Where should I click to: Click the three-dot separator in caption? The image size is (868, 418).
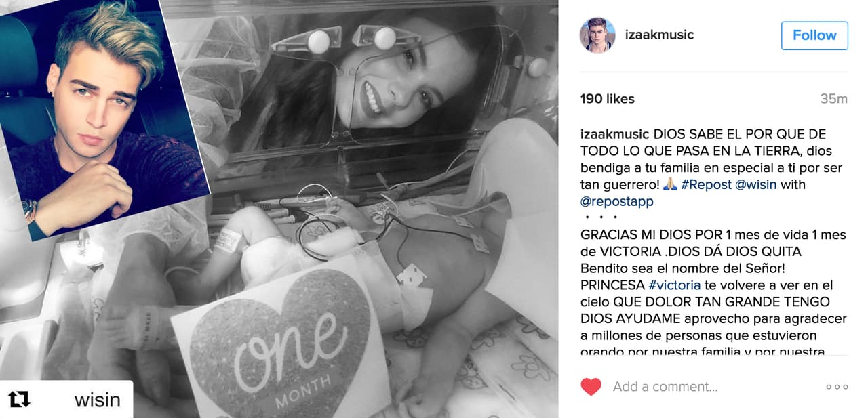(x=599, y=217)
